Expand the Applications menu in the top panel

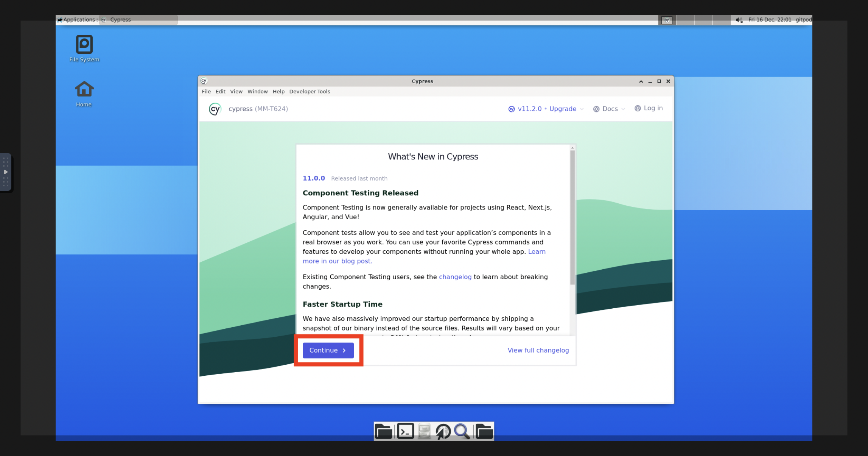[x=77, y=19]
